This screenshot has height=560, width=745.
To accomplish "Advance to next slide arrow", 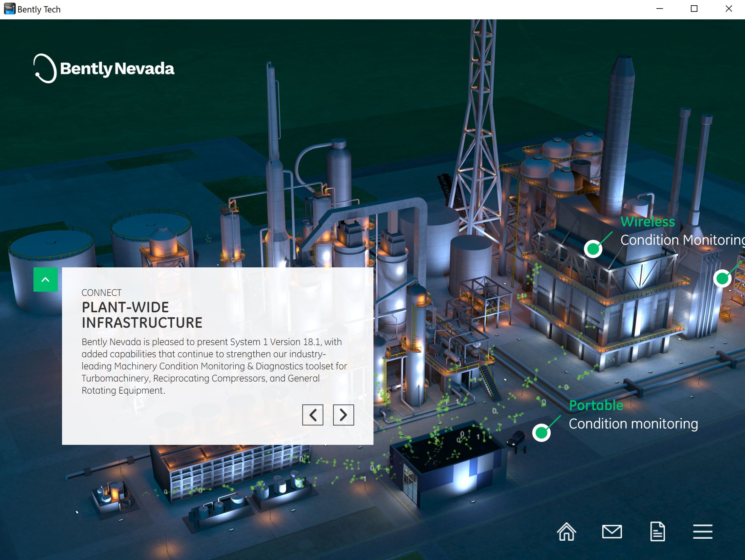I will click(x=343, y=415).
